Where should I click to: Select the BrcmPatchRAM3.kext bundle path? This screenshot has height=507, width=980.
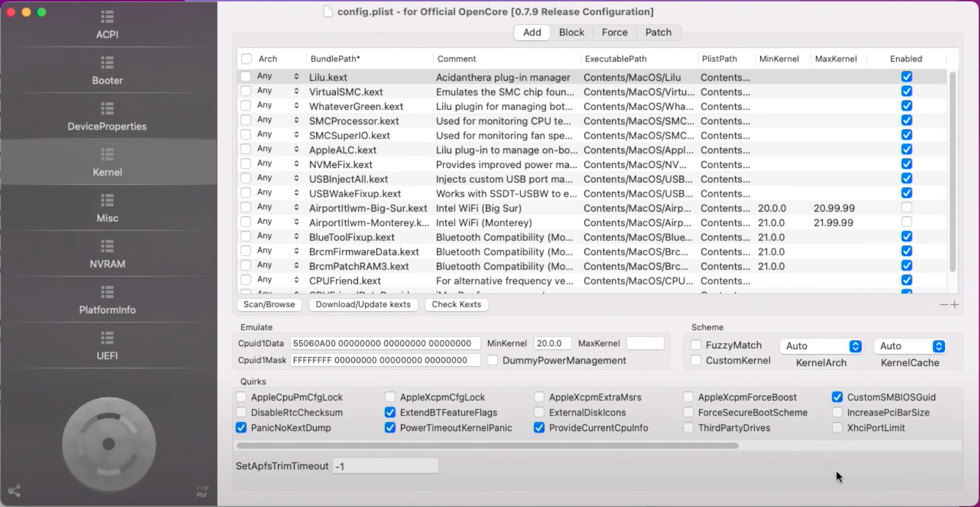pos(359,266)
